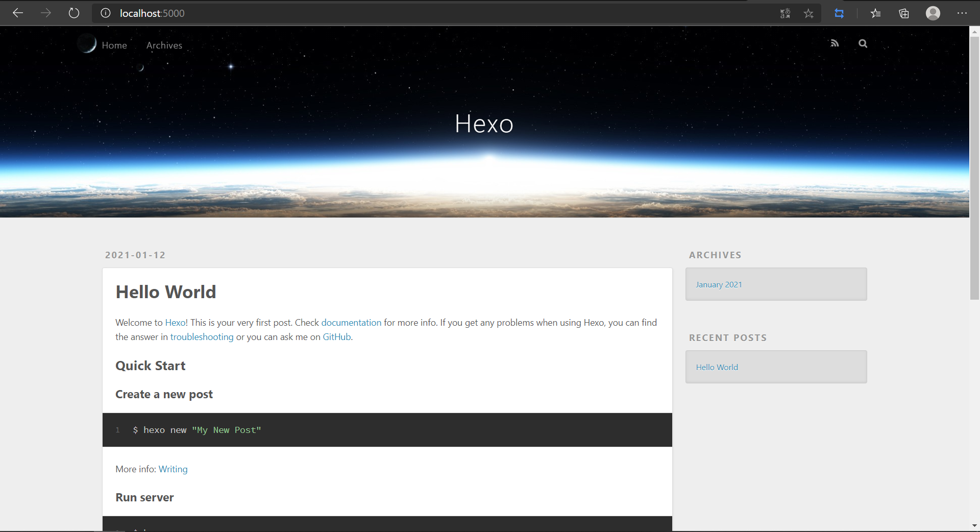Open the Collections icon
Viewport: 980px width, 532px height.
(904, 13)
